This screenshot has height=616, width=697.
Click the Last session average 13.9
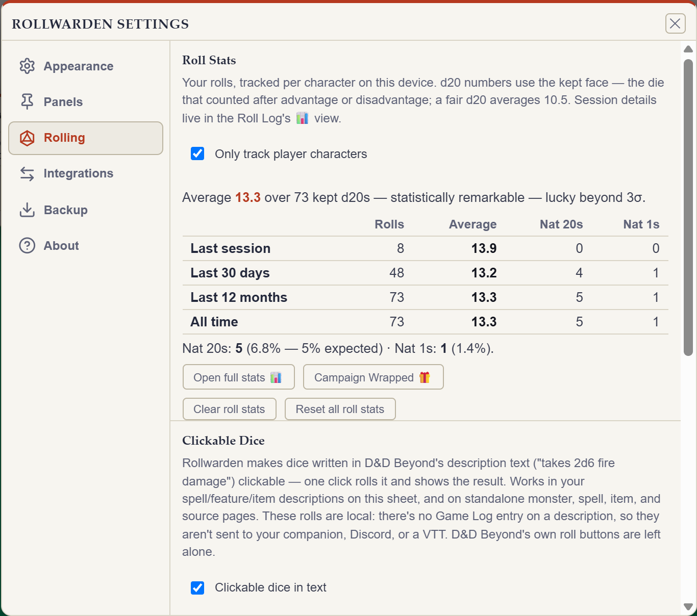coord(484,248)
